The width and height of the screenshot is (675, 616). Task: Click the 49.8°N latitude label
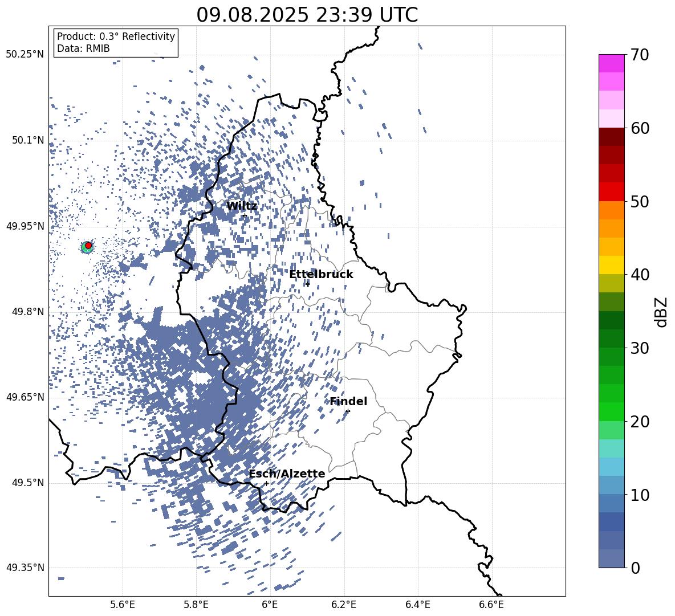(27, 312)
